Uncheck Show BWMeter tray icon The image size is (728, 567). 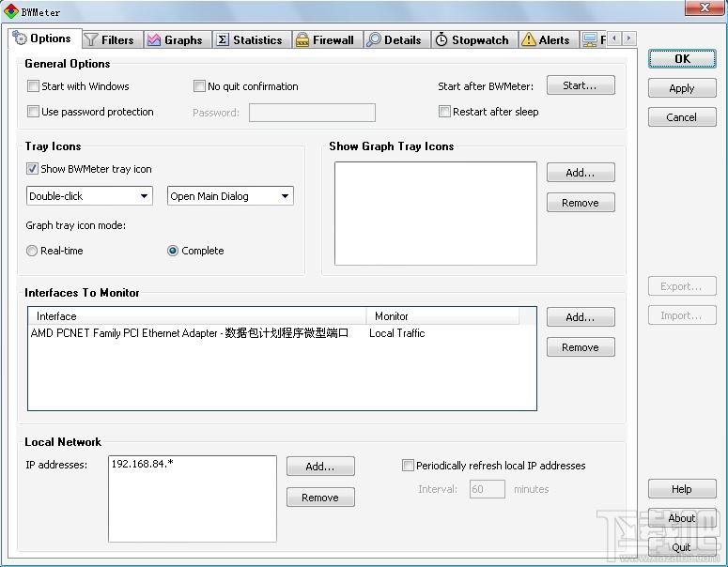pyautogui.click(x=32, y=169)
